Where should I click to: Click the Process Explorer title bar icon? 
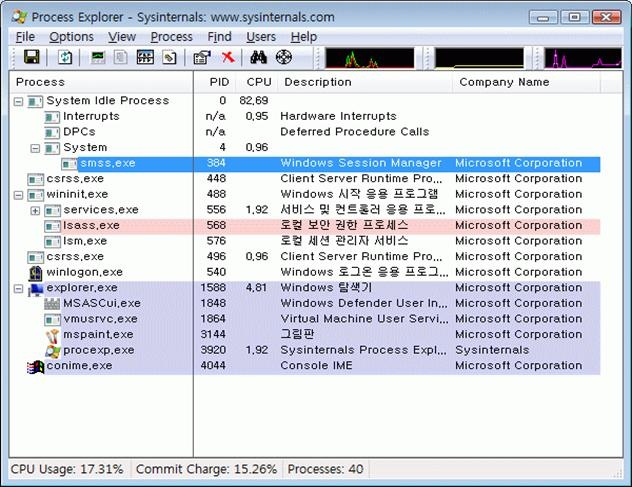(x=19, y=17)
